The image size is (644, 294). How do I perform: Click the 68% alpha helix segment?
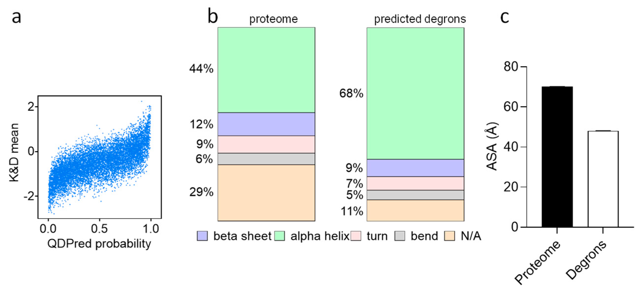pyautogui.click(x=415, y=93)
